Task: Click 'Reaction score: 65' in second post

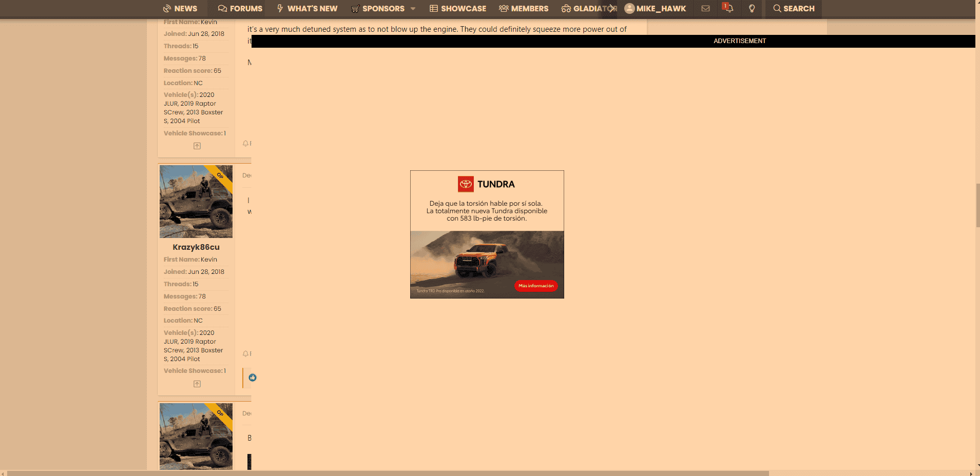Action: (193, 309)
